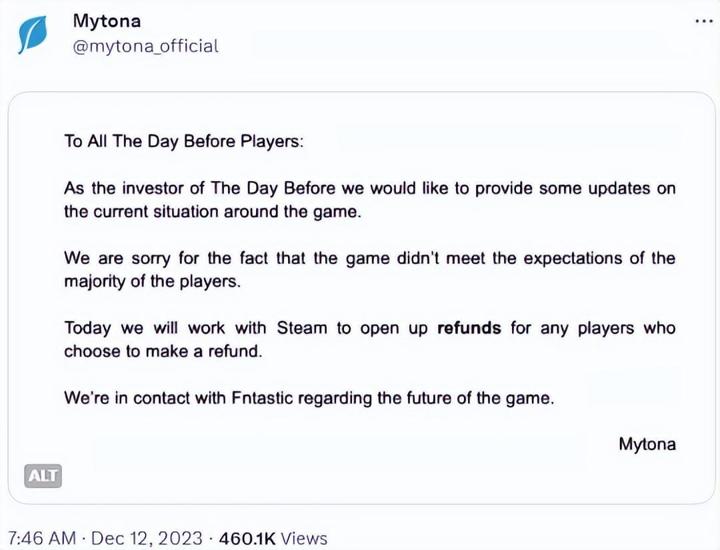Click the bold word 'refunds'

coord(469,328)
